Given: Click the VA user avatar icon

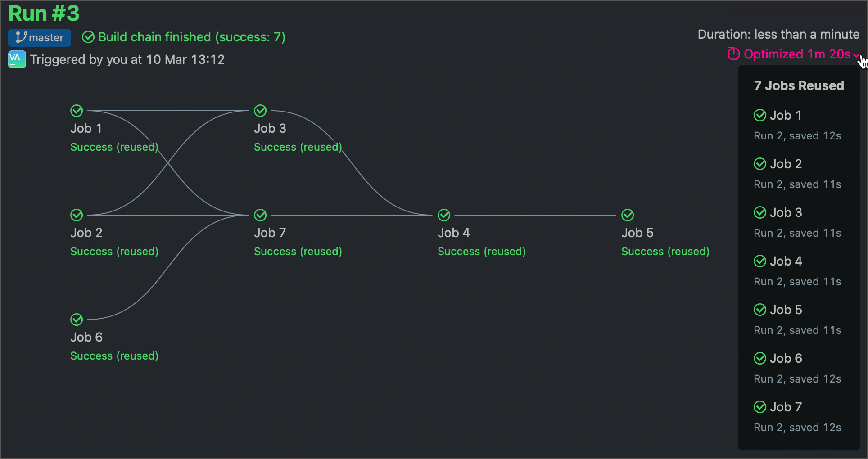Looking at the screenshot, I should (x=17, y=59).
